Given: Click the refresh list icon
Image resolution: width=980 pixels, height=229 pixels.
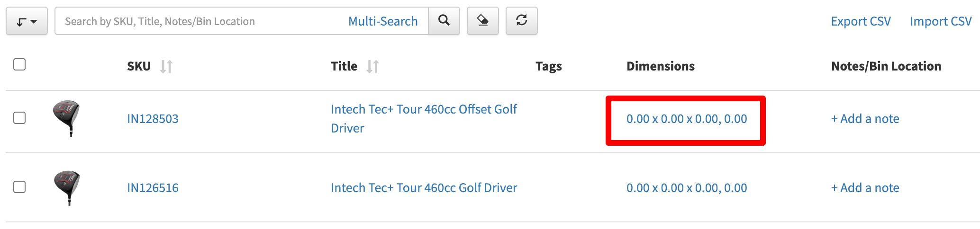Looking at the screenshot, I should [x=521, y=21].
